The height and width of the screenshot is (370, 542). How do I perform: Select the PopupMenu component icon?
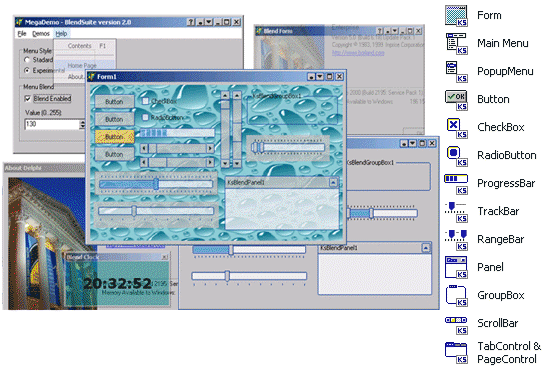(x=456, y=72)
